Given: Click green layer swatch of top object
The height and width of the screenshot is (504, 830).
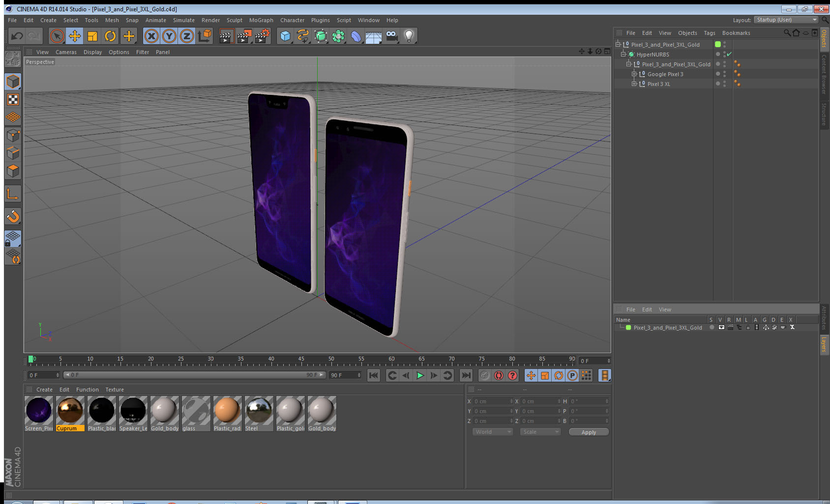Looking at the screenshot, I should 718,44.
